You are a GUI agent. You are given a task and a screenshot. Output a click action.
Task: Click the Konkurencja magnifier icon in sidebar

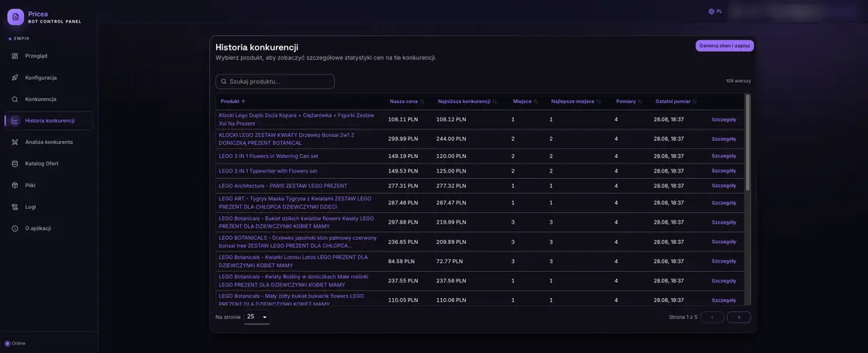tap(15, 99)
